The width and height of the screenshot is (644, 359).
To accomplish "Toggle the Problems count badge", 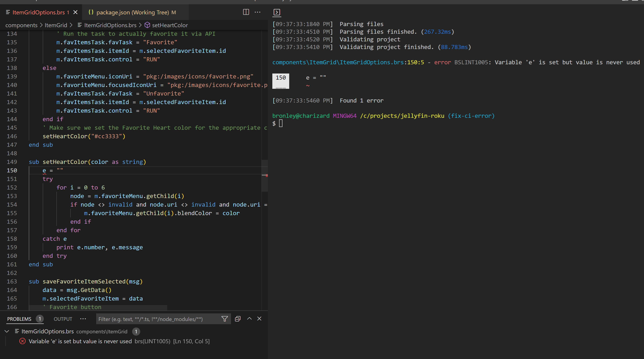I will 40,319.
